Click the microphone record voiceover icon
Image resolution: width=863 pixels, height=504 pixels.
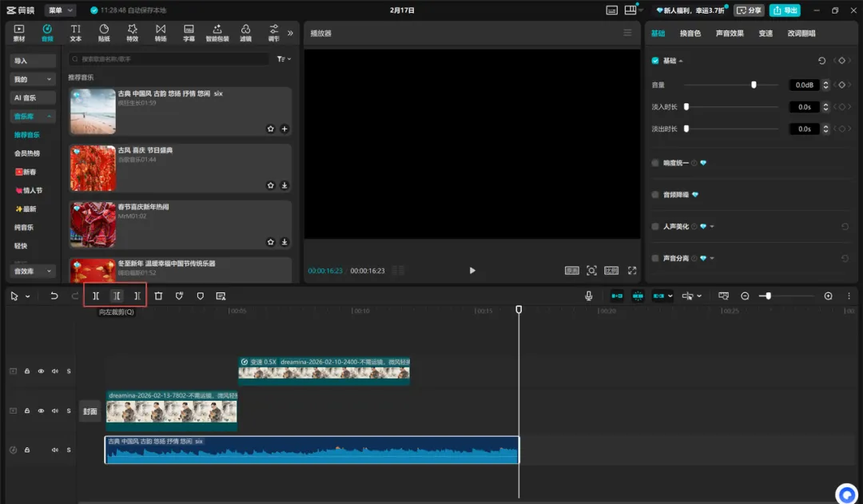click(x=589, y=296)
